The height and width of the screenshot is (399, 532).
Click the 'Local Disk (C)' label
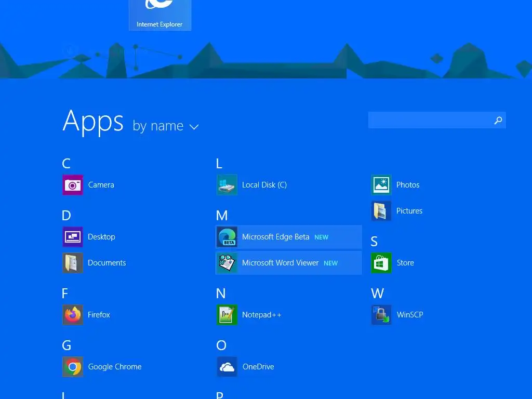(264, 185)
